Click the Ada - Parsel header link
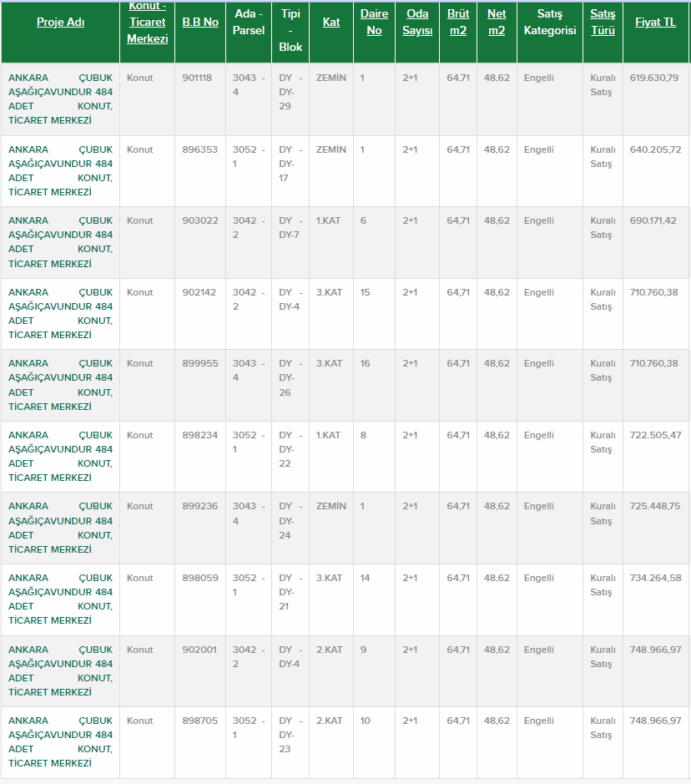The image size is (691, 784). (x=249, y=23)
